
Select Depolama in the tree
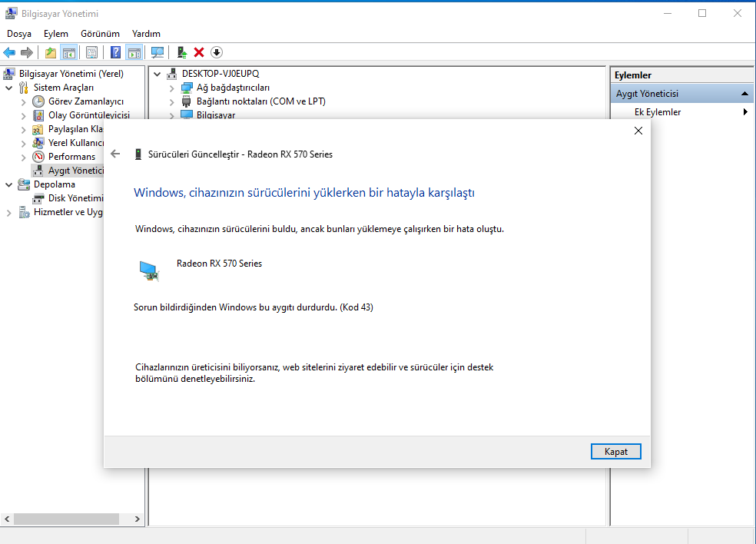click(55, 184)
